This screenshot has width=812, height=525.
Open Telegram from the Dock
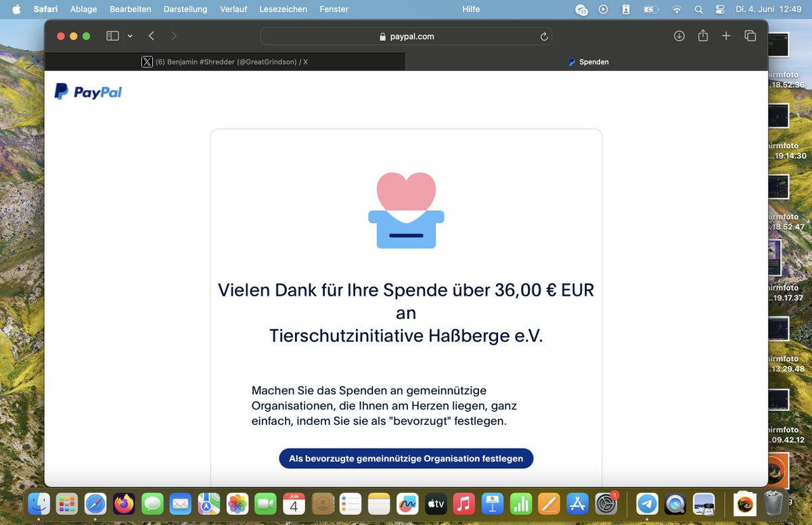point(648,503)
